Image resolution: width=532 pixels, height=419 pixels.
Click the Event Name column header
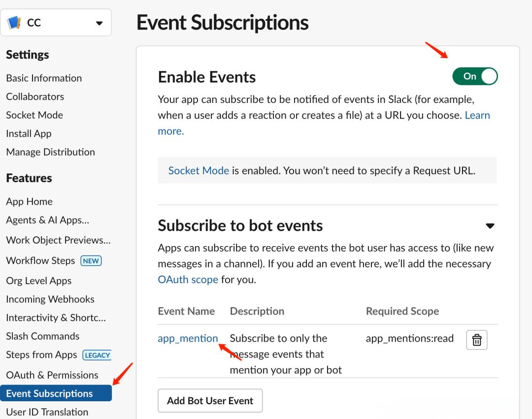(186, 311)
